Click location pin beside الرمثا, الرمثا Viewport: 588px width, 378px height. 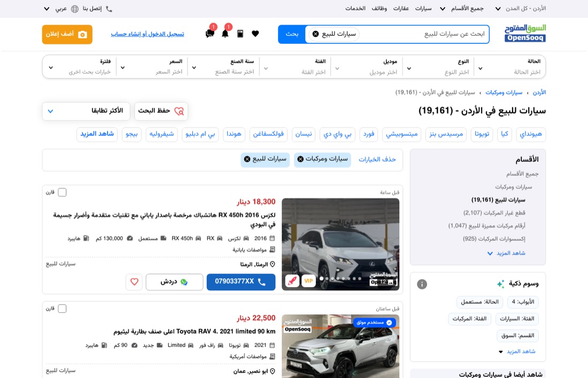[x=273, y=264]
